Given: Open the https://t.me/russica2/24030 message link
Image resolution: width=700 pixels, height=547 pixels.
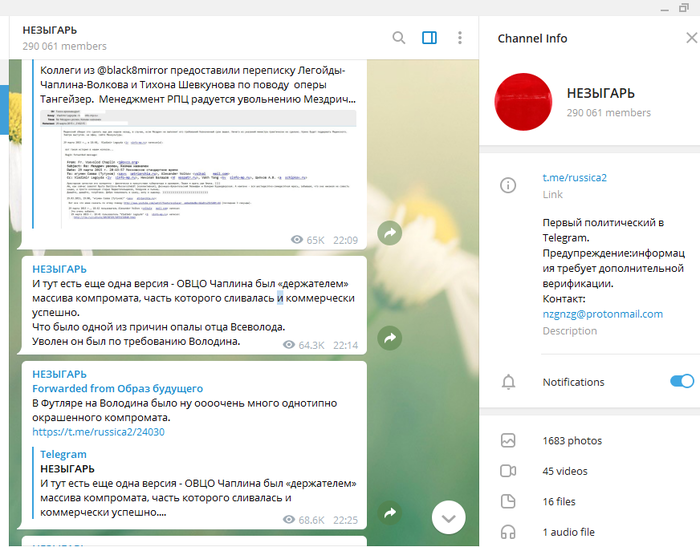Looking at the screenshot, I should 98,432.
